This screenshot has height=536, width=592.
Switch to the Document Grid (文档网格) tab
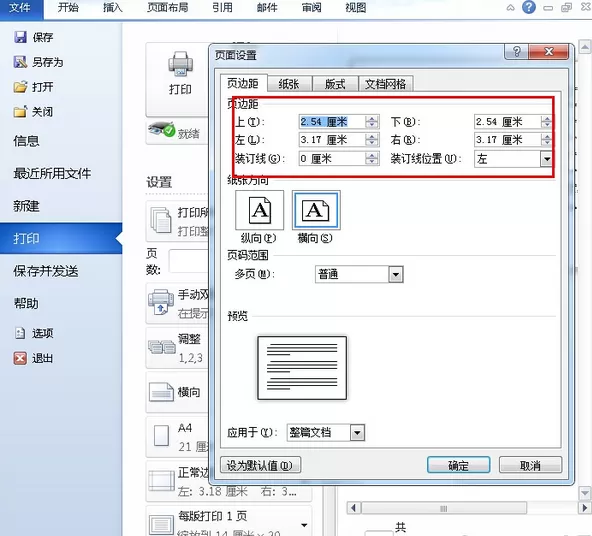coord(385,84)
